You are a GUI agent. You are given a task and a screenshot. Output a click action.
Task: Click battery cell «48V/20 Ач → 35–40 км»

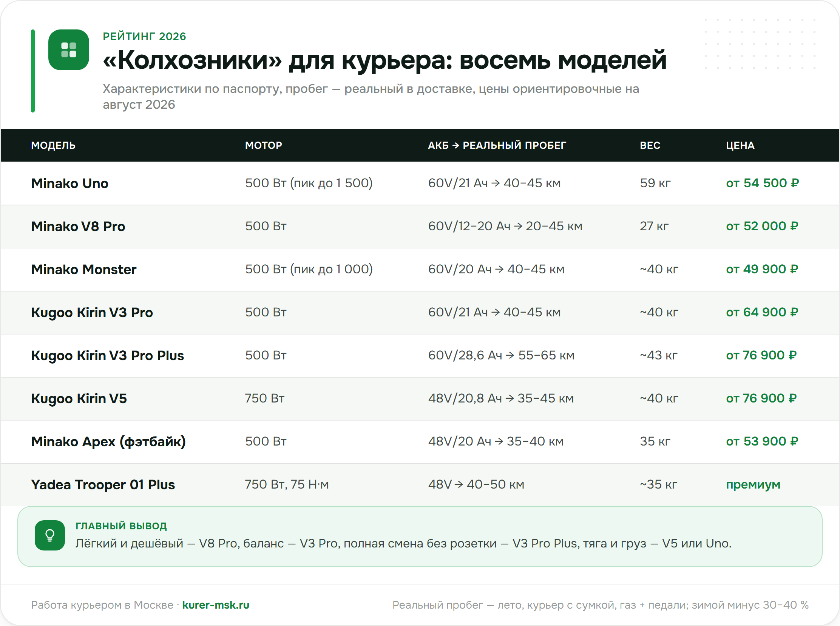coord(496,441)
